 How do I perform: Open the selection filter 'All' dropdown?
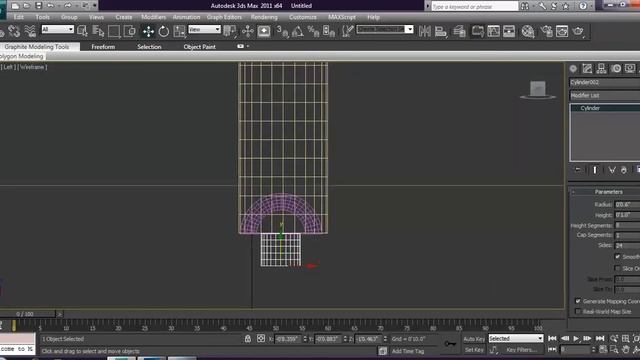pyautogui.click(x=58, y=29)
